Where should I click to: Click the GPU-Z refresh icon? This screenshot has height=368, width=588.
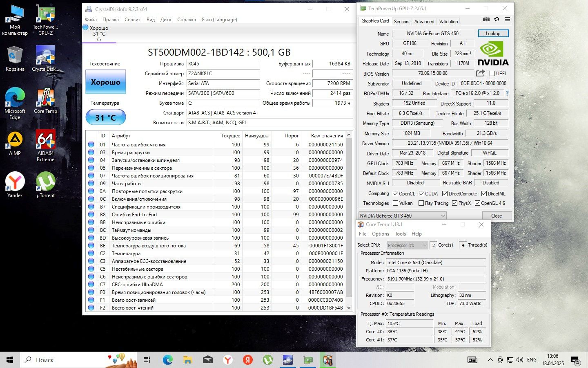[x=497, y=19]
